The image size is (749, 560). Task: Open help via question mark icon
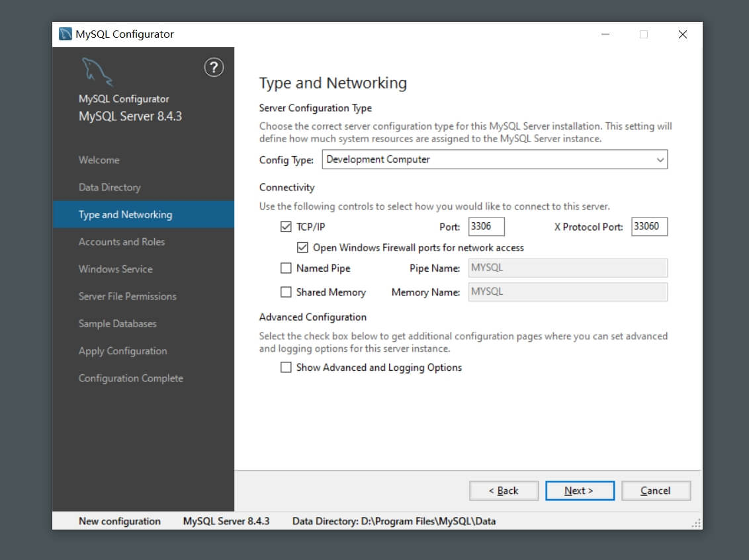(214, 67)
